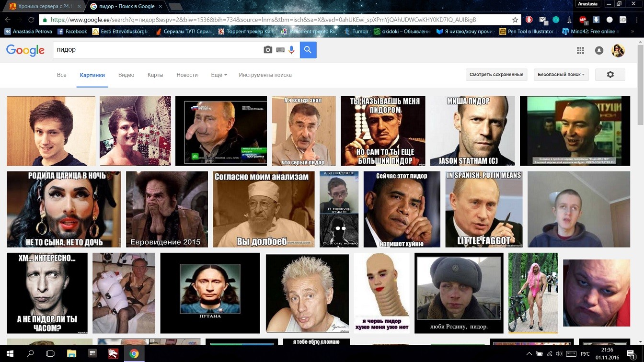Reload the page with the refresh button

click(x=31, y=20)
